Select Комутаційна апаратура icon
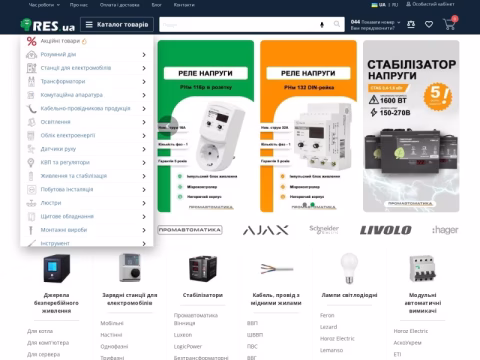This screenshot has width=480, height=360. [31, 95]
